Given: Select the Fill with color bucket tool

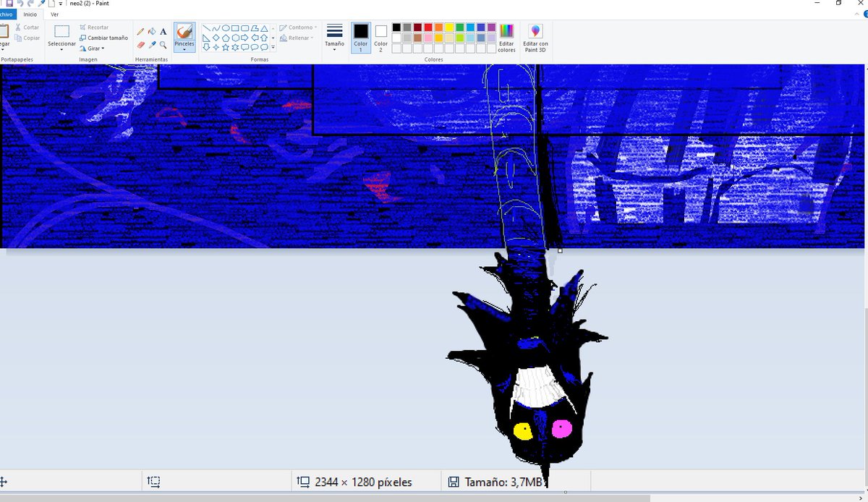Looking at the screenshot, I should click(152, 32).
